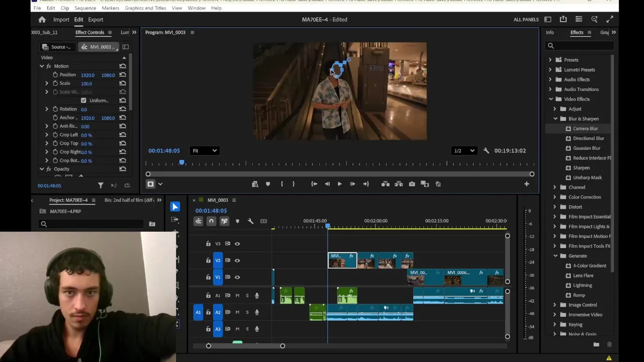Mute audio track A3
The width and height of the screenshot is (644, 362).
(x=237, y=329)
